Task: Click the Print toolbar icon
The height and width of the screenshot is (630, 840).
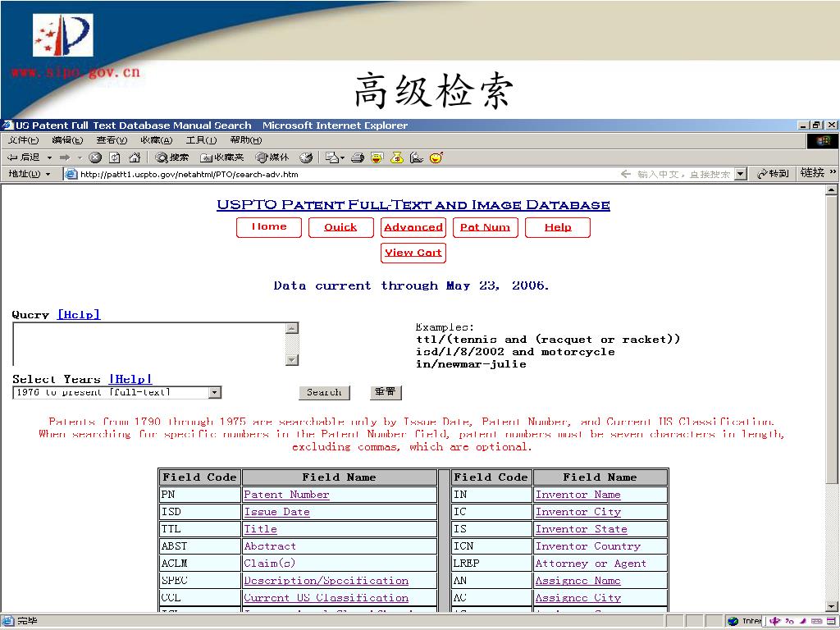Action: [x=358, y=157]
